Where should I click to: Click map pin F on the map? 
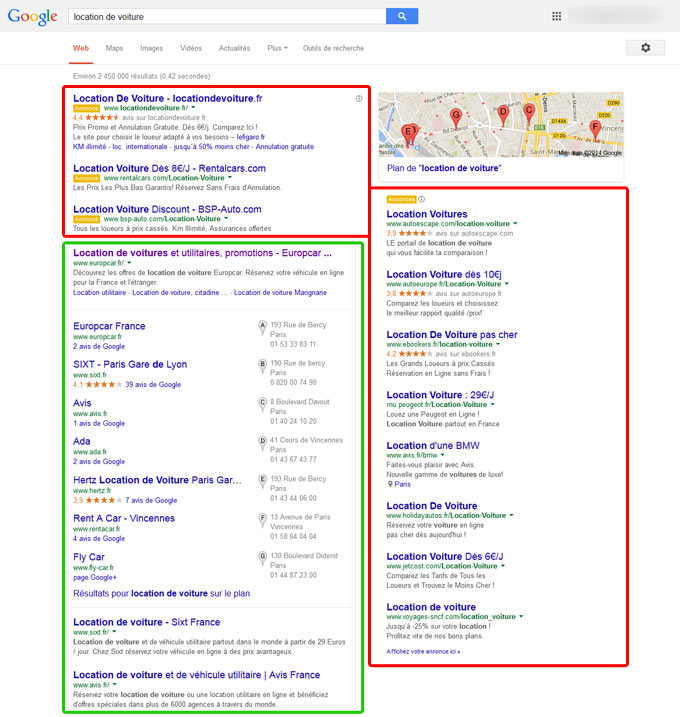pyautogui.click(x=595, y=129)
